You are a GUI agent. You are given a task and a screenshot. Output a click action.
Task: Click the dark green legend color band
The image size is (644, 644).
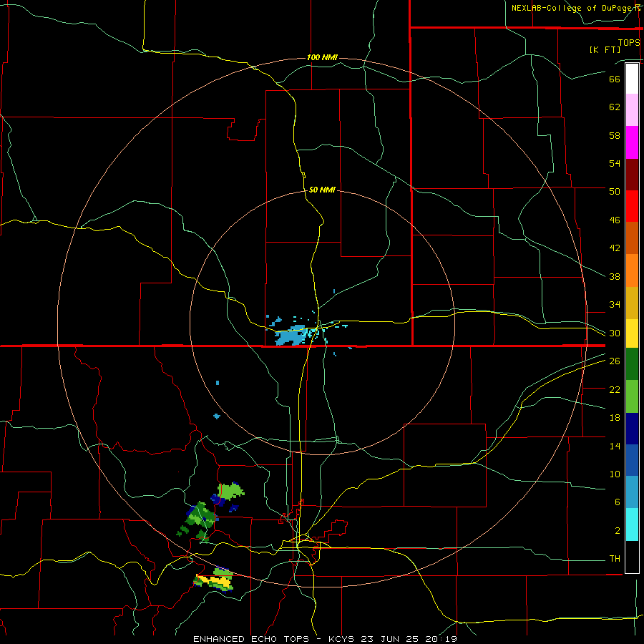pyautogui.click(x=632, y=364)
